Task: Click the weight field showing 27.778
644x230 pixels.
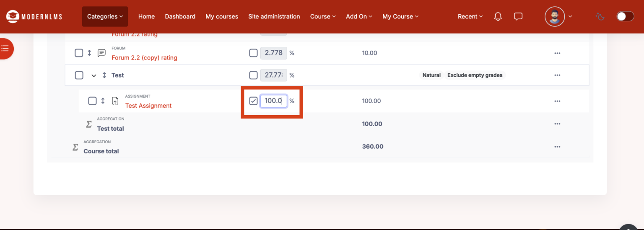Action: click(x=274, y=75)
